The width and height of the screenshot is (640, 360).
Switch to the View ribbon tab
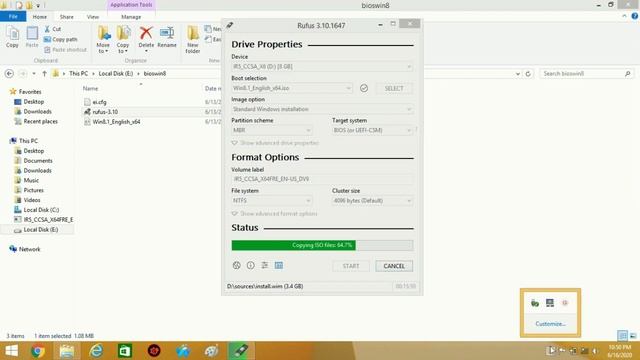pyautogui.click(x=93, y=17)
